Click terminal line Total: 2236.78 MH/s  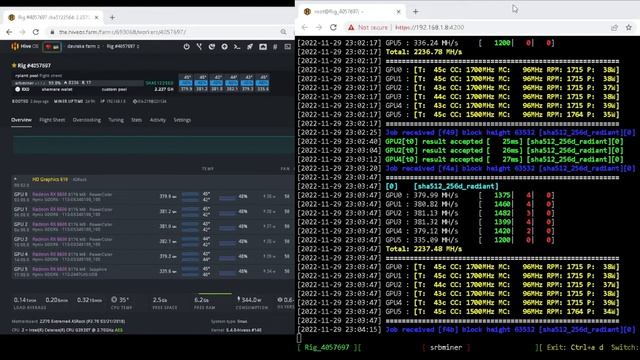pos(424,52)
